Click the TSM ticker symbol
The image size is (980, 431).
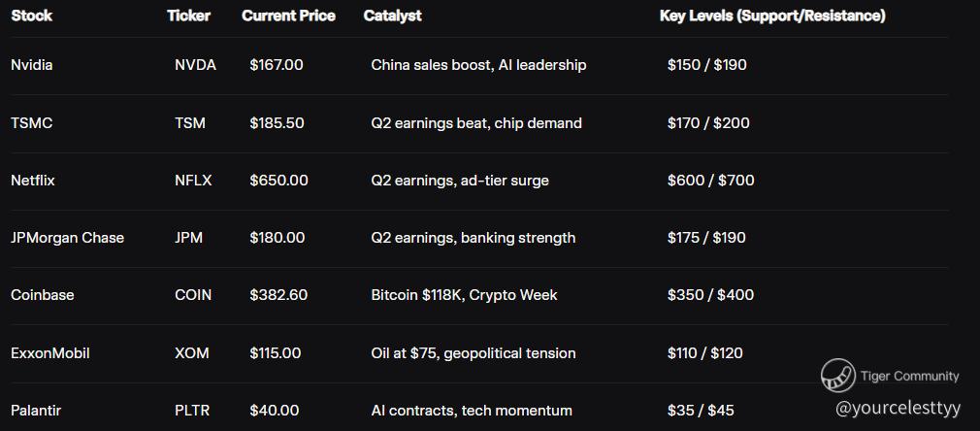pyautogui.click(x=190, y=123)
